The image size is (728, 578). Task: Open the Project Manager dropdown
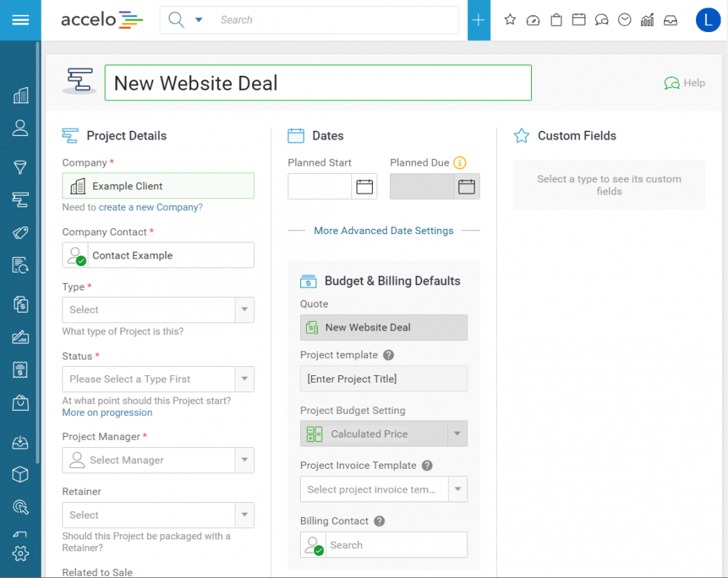(244, 461)
